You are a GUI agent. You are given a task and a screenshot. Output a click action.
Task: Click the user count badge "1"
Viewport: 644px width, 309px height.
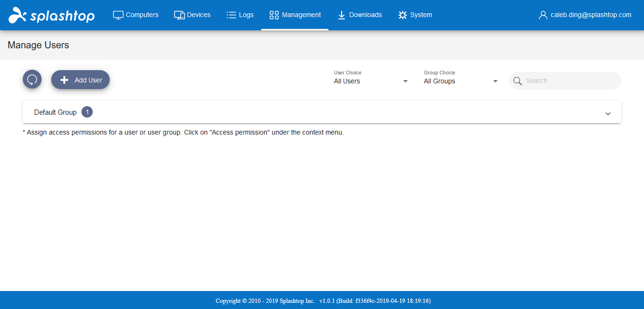click(87, 112)
